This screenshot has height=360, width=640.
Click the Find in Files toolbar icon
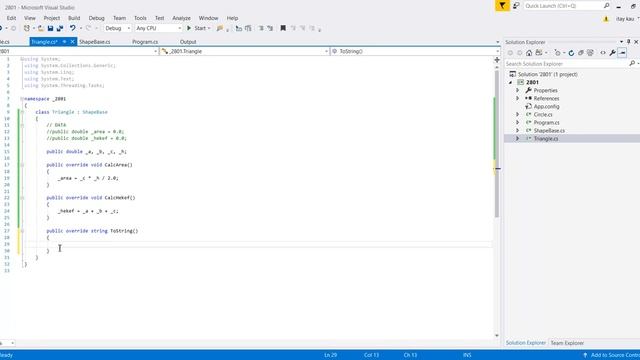pyautogui.click(x=220, y=28)
